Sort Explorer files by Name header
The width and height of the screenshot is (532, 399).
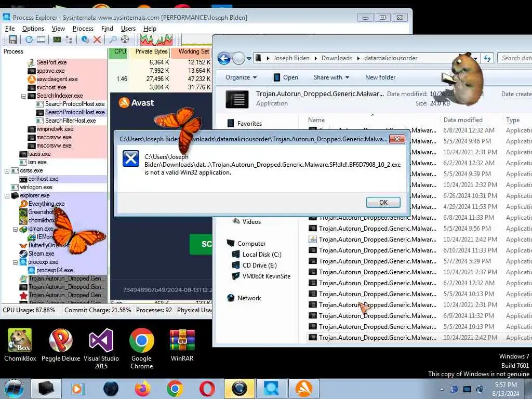372,120
